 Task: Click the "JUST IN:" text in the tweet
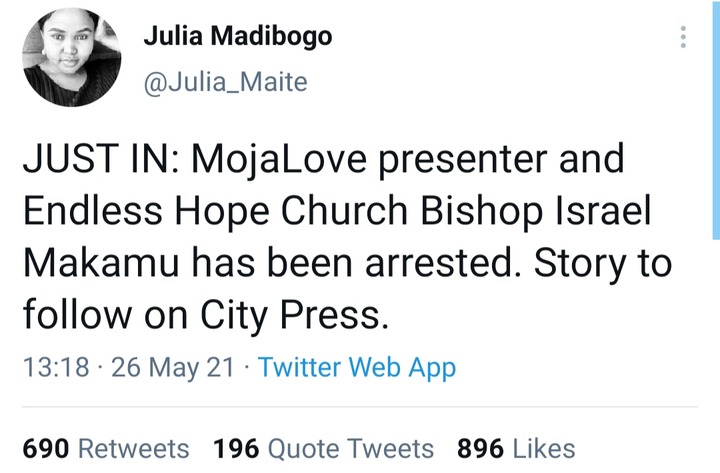pyautogui.click(x=87, y=159)
